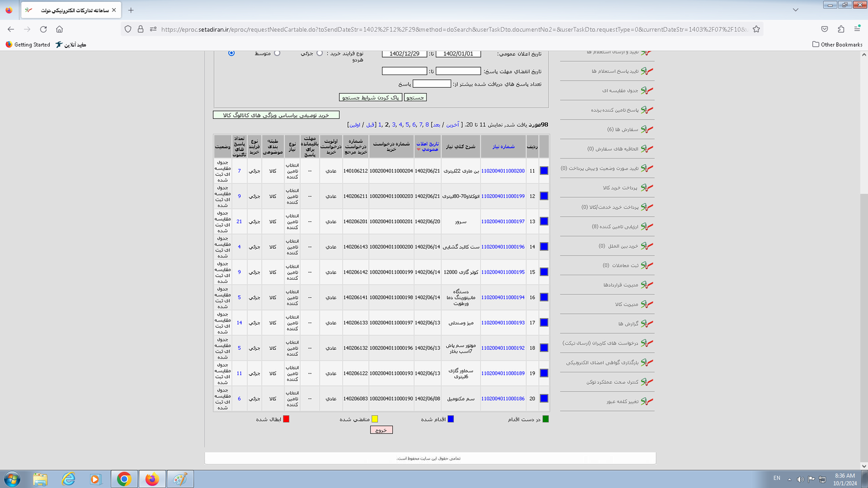This screenshot has height=488, width=868.
Task: Go to results page 3 link
Action: tap(393, 125)
